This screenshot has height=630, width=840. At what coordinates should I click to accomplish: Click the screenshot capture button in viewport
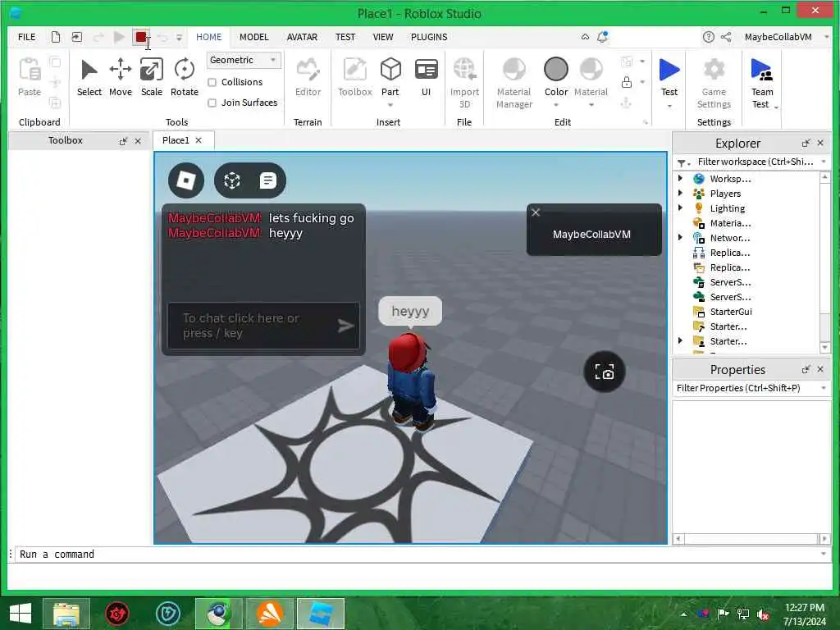[605, 372]
